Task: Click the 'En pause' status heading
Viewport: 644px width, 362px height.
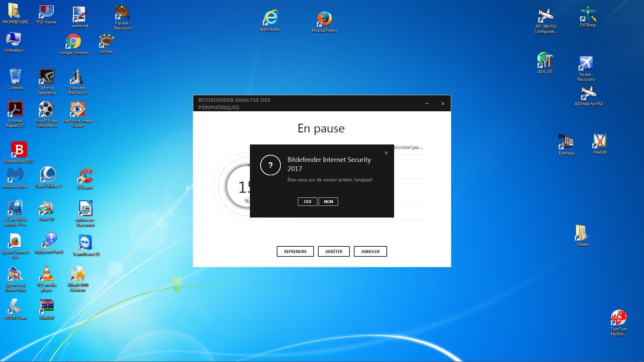Action: (x=321, y=128)
